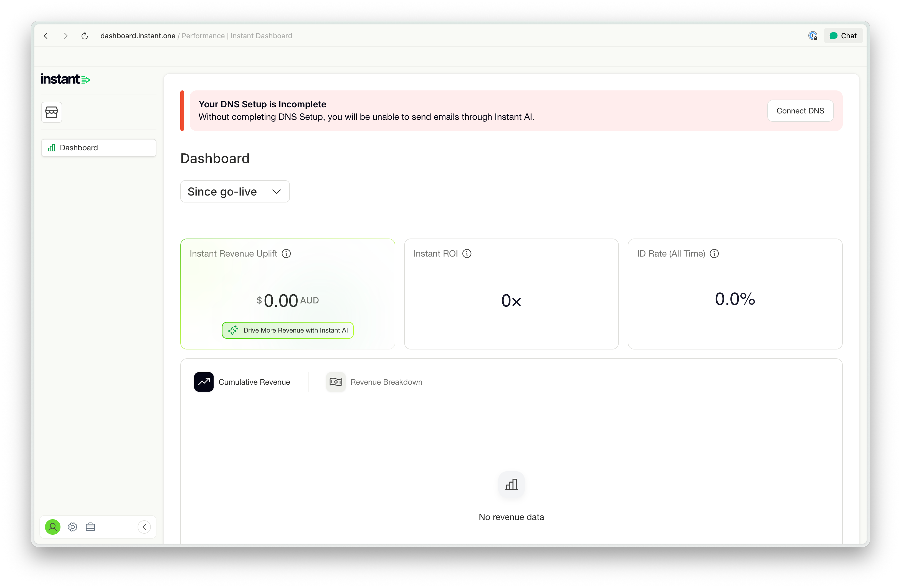Click the briefcase icon in the sidebar footer
This screenshot has width=901, height=588.
[90, 527]
